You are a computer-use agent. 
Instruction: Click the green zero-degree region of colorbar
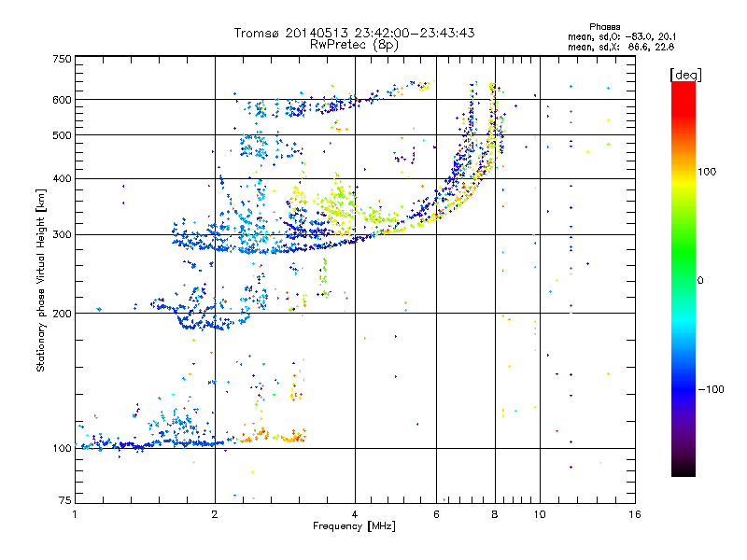click(x=684, y=280)
